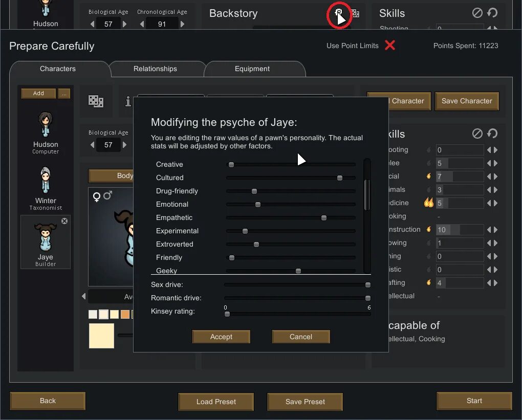Select Jaye the Builder pawn

[46, 242]
